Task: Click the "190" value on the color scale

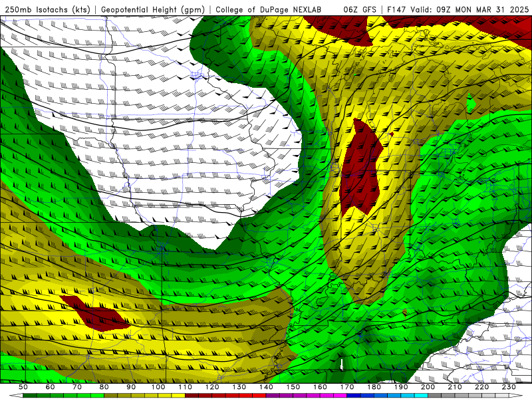Action: [x=401, y=387]
